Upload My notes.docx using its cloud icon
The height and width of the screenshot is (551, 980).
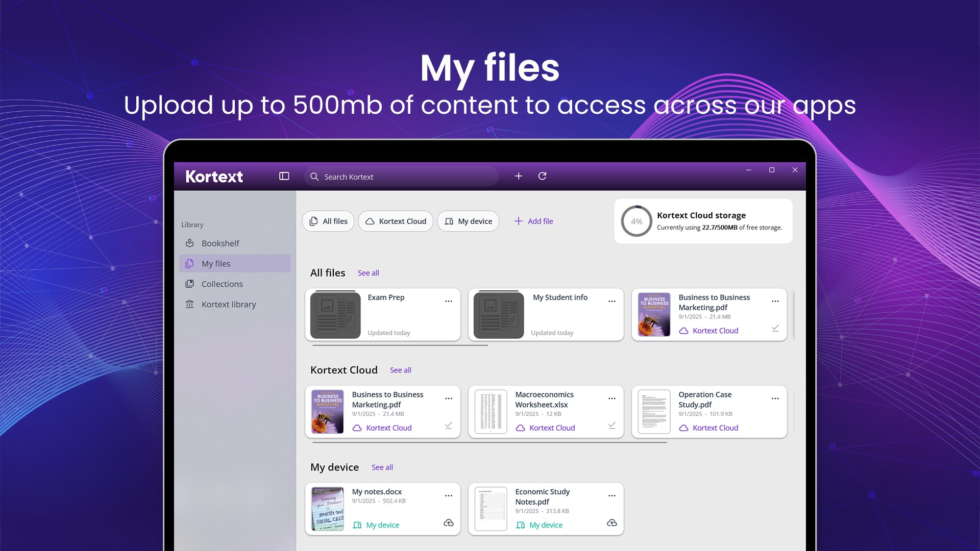pos(448,522)
